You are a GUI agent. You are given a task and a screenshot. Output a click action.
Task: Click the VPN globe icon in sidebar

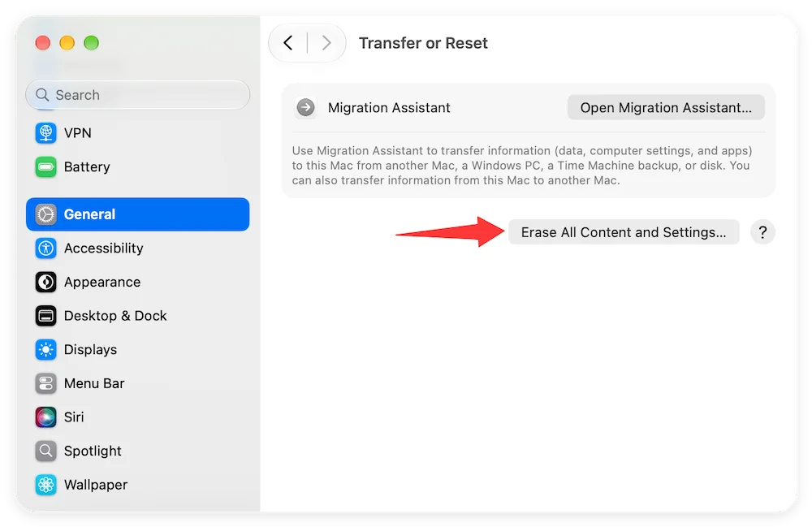pos(45,133)
